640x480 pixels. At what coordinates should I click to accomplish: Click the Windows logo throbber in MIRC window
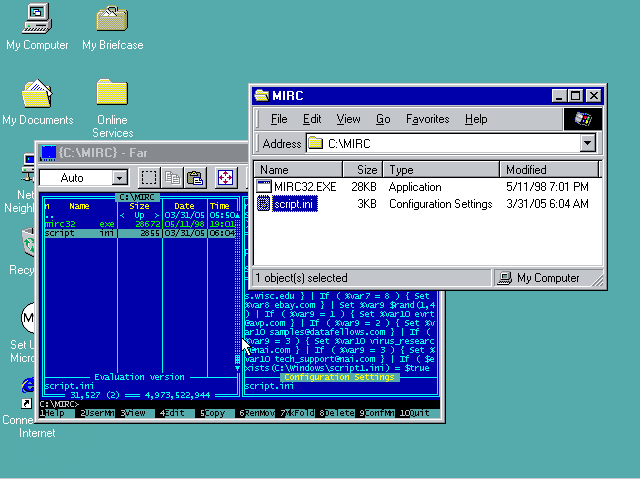point(582,119)
